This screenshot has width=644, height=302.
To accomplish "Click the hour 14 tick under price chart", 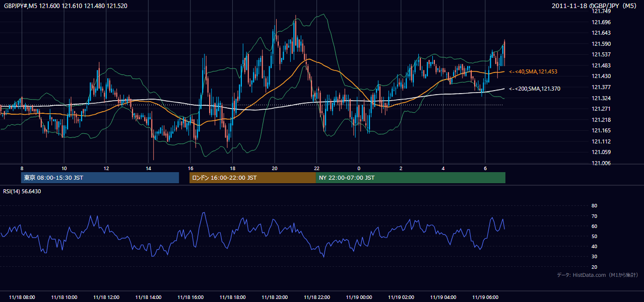I will click(148, 168).
